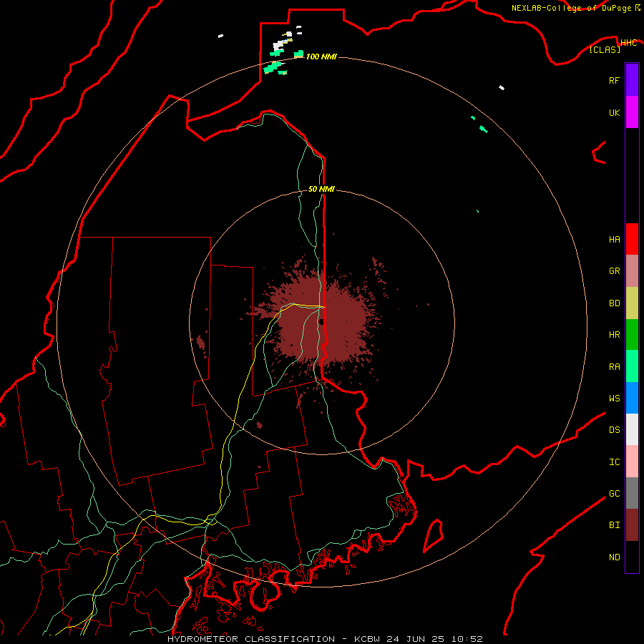This screenshot has height=644, width=644.
Task: Click the HR green legend swatch
Action: coord(632,335)
